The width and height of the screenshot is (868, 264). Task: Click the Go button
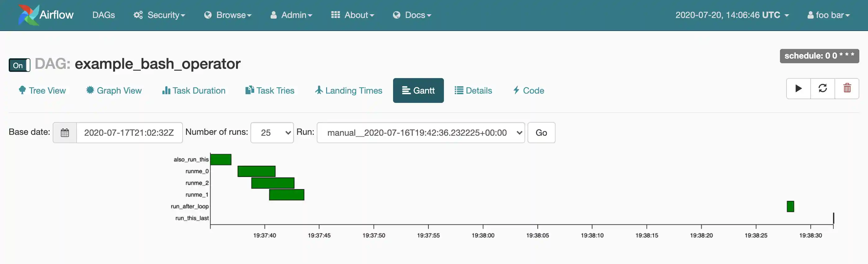click(541, 133)
